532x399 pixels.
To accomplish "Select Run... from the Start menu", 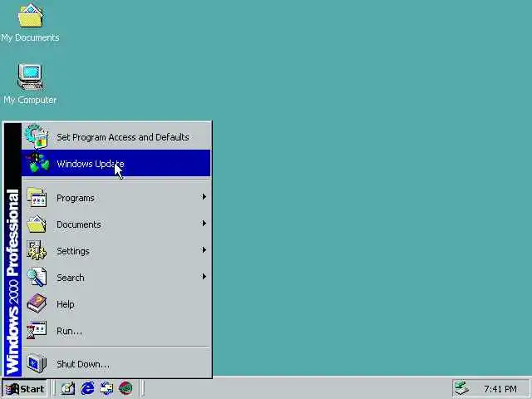I will (116, 331).
